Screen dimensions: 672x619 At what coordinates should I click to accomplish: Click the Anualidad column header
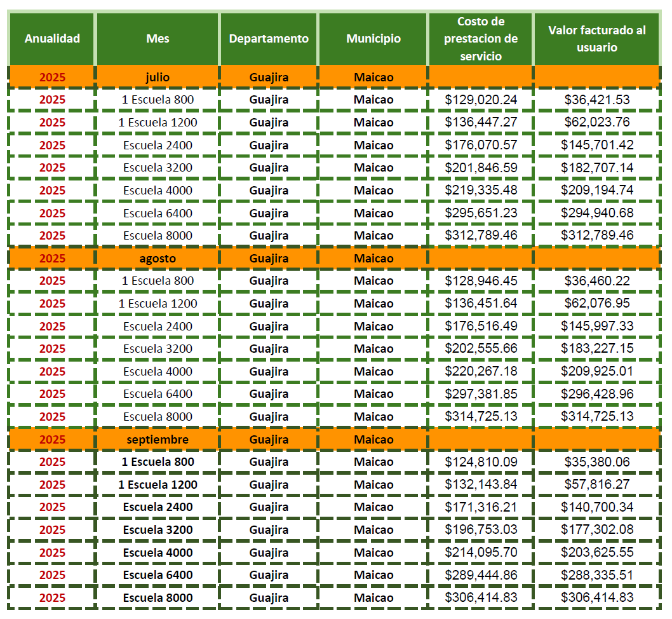coord(52,38)
